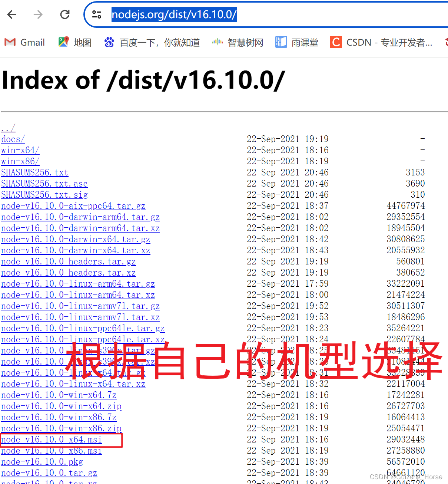Open the 地图 bookmark
This screenshot has width=448, height=484.
coord(74,42)
